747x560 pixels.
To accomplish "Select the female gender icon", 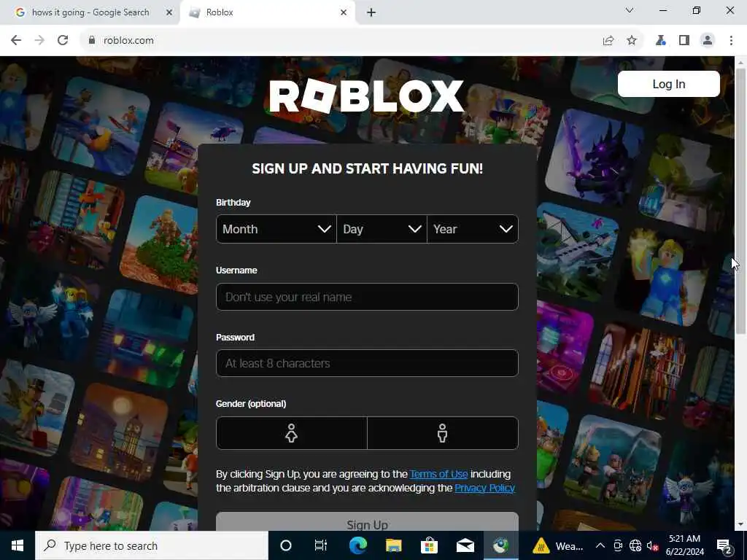I will tap(292, 433).
